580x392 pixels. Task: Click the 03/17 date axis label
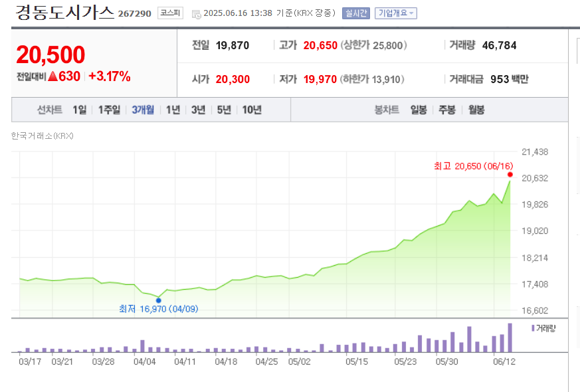[30, 361]
